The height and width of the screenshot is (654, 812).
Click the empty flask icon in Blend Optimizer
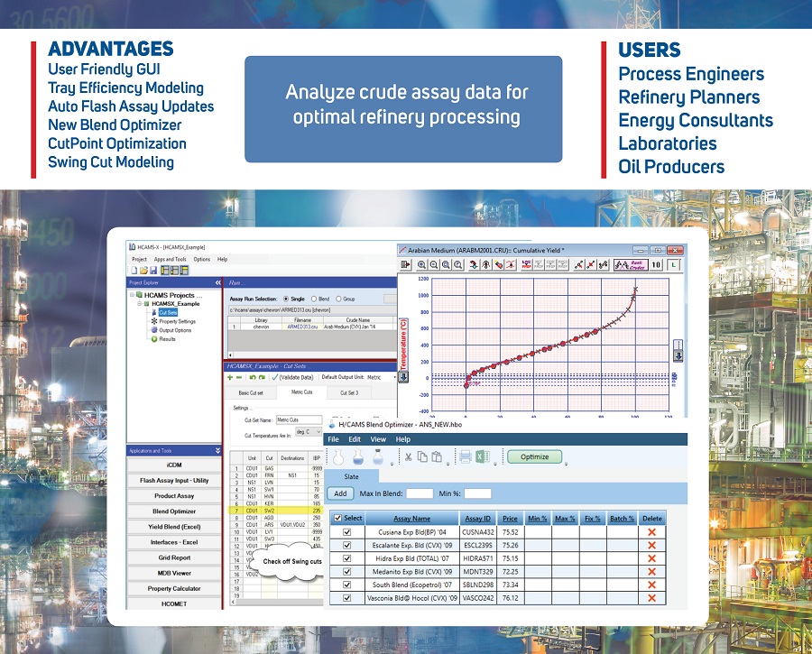[338, 456]
